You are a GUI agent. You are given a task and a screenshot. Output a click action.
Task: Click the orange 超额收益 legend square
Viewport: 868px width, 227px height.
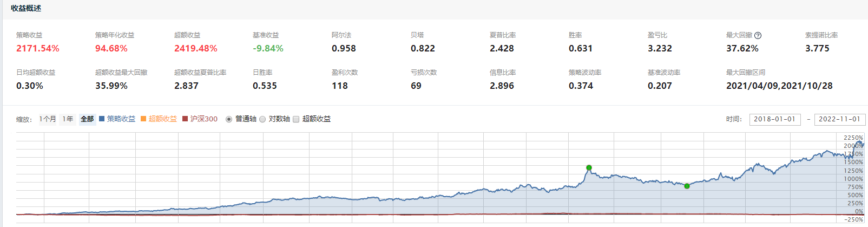(143, 119)
